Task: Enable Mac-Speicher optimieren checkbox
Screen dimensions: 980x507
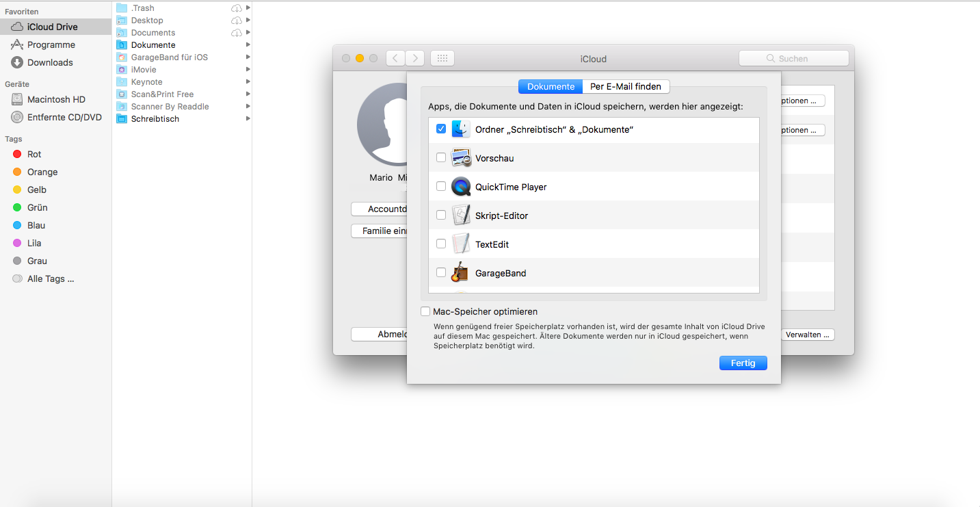Action: [x=425, y=311]
